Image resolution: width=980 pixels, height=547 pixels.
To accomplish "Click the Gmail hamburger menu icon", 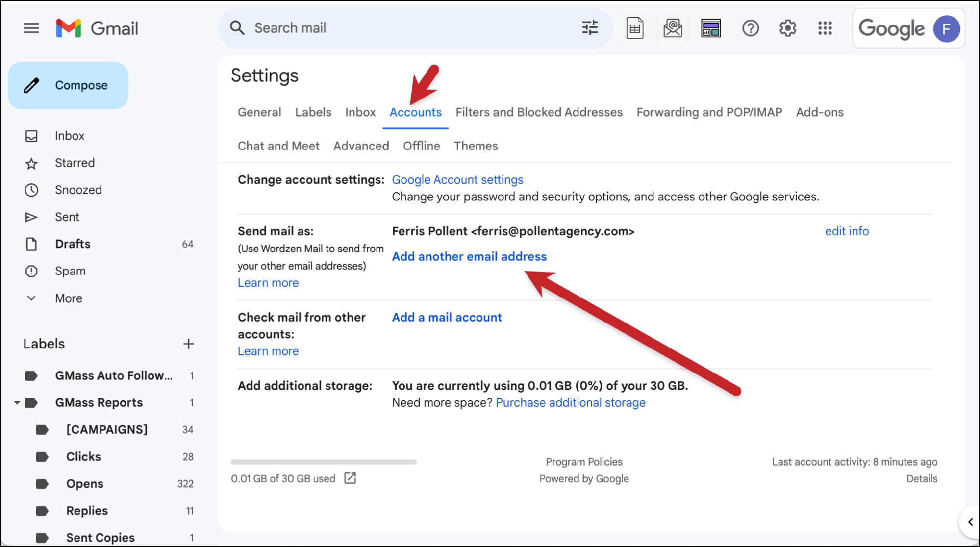I will coord(32,27).
